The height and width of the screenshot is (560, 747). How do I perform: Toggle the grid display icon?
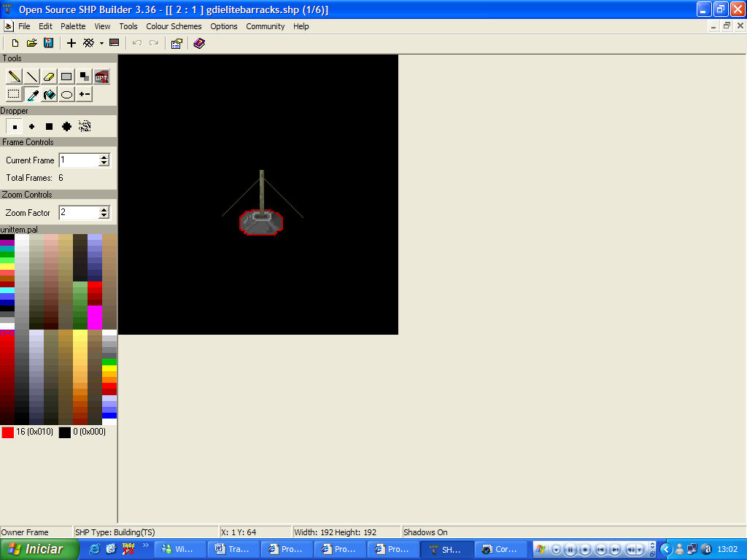[x=88, y=43]
